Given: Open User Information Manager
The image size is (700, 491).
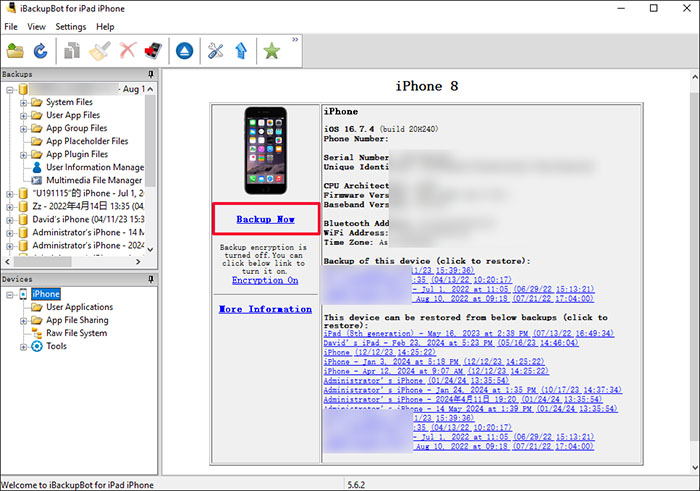Looking at the screenshot, I should [95, 167].
